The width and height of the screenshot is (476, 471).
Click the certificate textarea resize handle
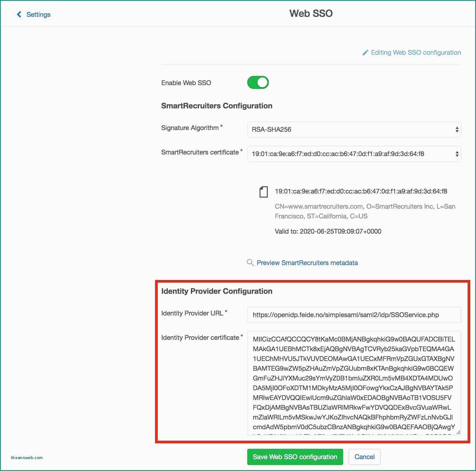coord(458,432)
